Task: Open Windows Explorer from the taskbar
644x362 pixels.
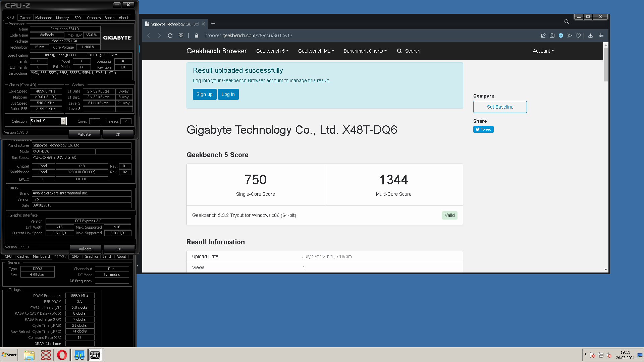Action: click(29, 355)
